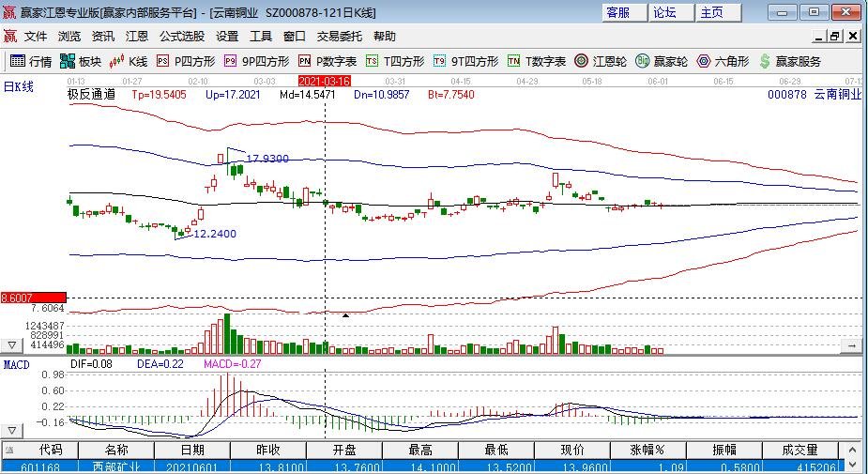
Task: Click the right arrow beside volume chart
Action: click(851, 345)
